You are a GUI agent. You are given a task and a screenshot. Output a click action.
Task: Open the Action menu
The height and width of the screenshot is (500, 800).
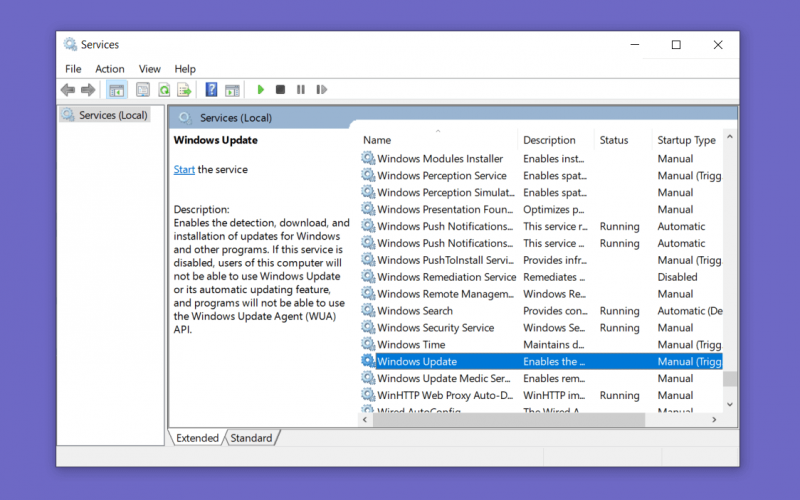coord(110,69)
